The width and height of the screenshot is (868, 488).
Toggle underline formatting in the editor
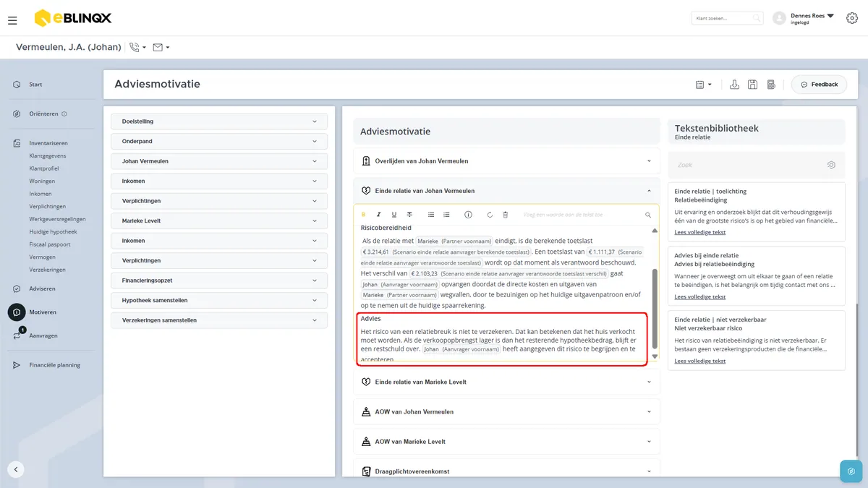pyautogui.click(x=394, y=215)
